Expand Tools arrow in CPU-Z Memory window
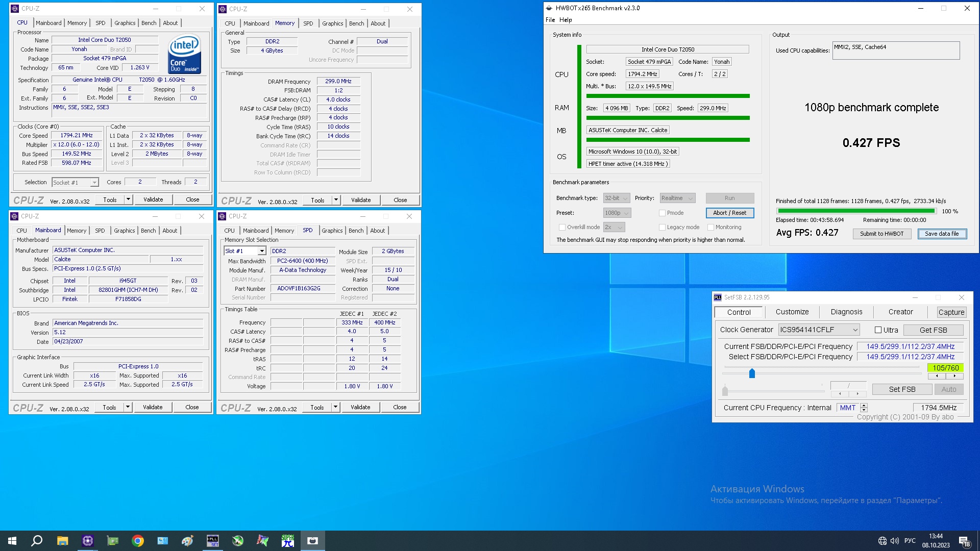The height and width of the screenshot is (551, 980). [336, 200]
